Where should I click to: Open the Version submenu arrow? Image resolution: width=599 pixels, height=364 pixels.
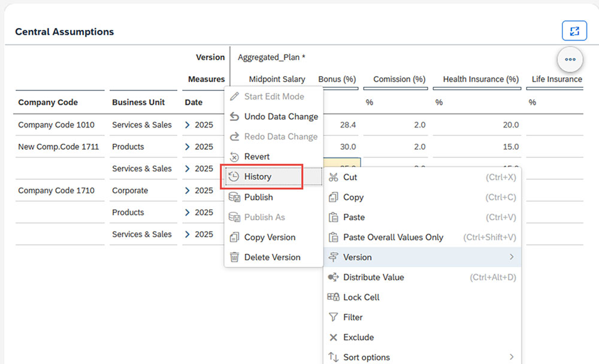512,257
